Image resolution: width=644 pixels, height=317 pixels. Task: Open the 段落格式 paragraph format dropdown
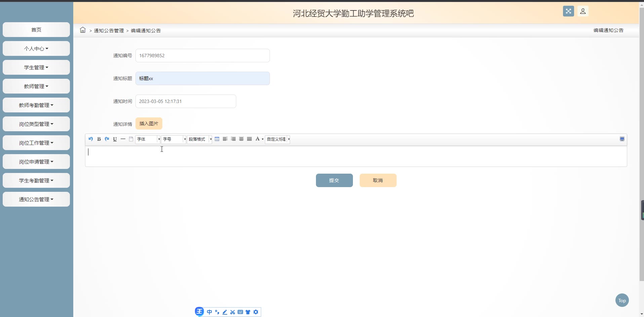click(x=200, y=139)
